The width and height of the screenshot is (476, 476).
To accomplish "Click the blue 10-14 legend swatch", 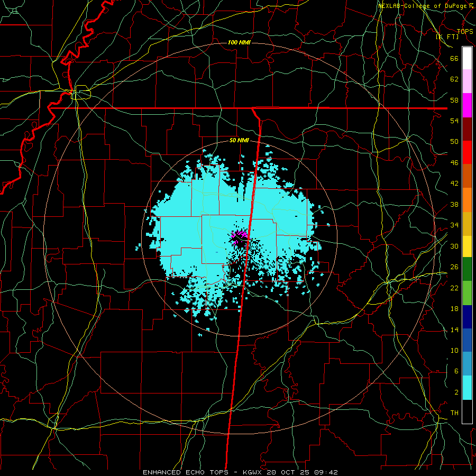I will tap(467, 340).
